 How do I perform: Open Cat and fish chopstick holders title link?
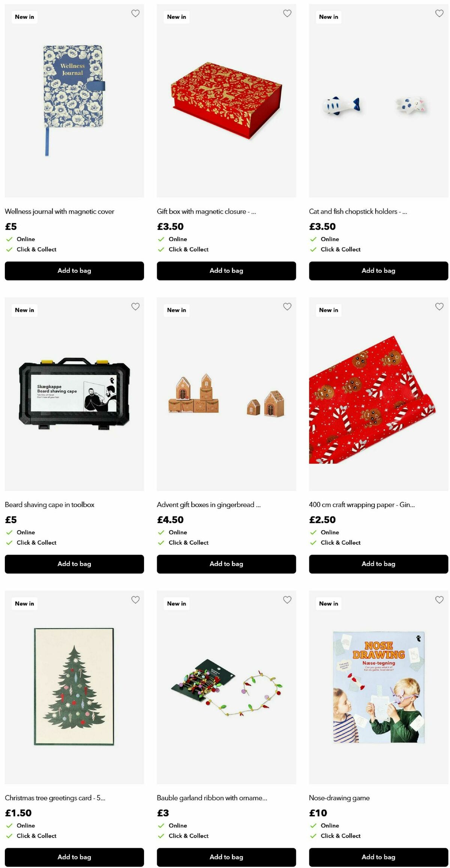pos(358,211)
